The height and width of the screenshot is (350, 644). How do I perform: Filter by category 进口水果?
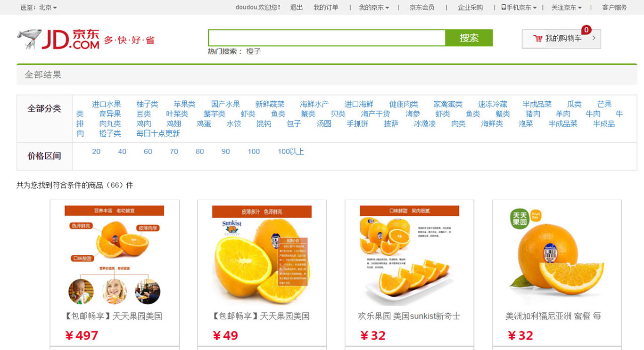tap(106, 104)
